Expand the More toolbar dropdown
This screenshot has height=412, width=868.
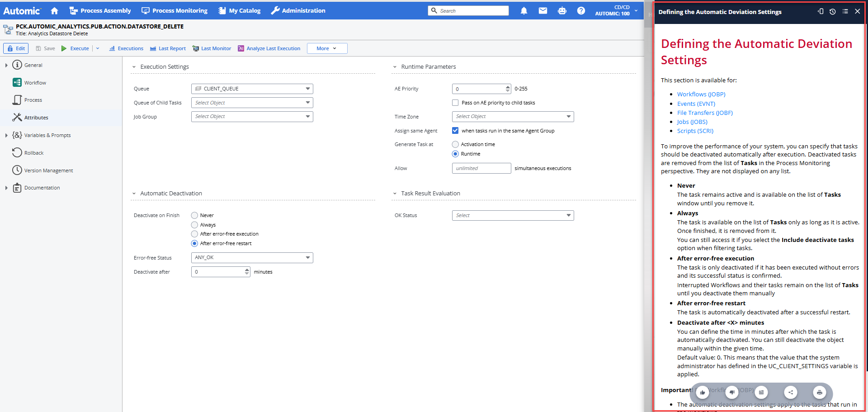(327, 48)
